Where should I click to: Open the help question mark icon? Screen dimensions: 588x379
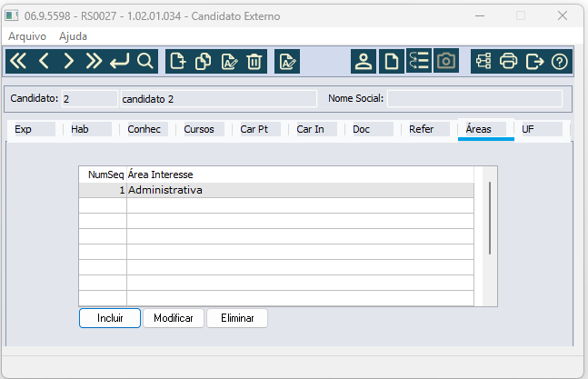pyautogui.click(x=560, y=61)
